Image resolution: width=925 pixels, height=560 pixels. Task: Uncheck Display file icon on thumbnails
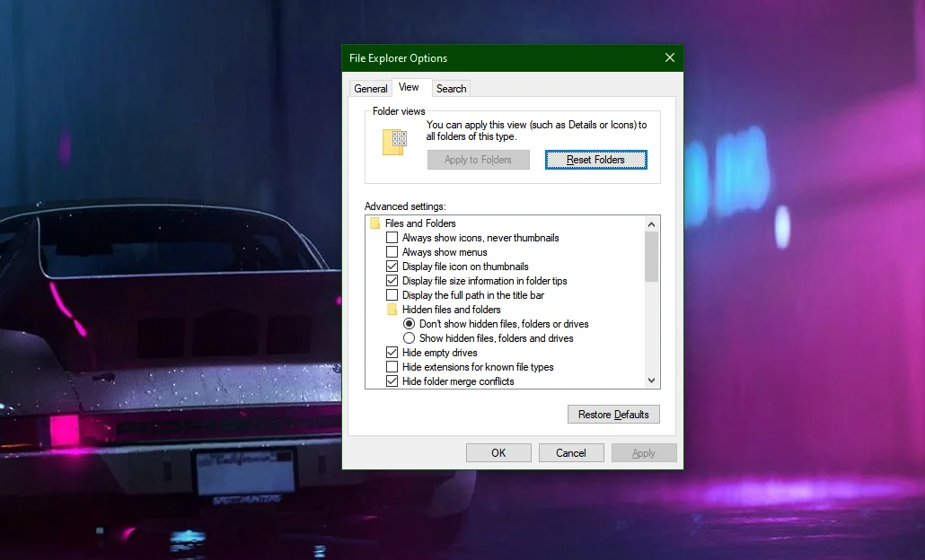(392, 267)
